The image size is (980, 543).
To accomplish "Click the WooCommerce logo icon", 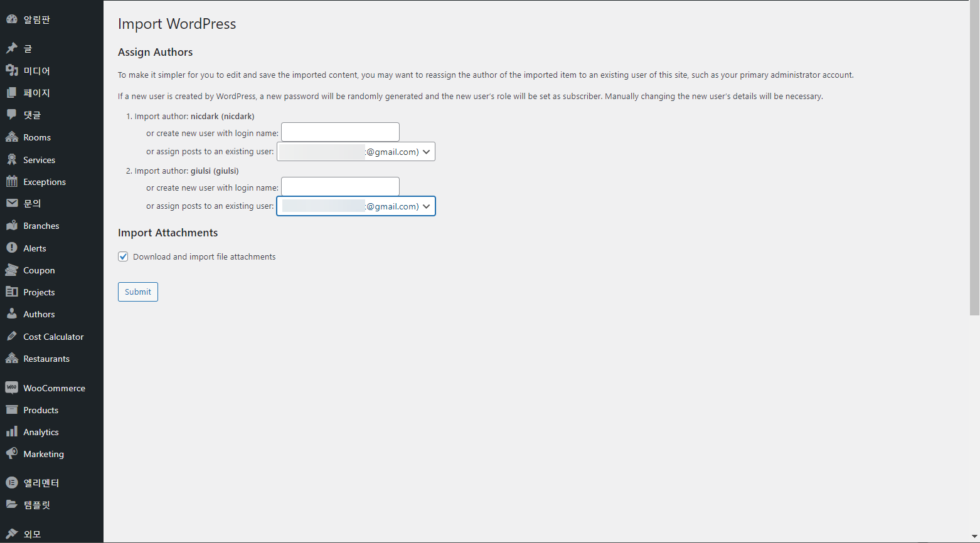I will [11, 388].
